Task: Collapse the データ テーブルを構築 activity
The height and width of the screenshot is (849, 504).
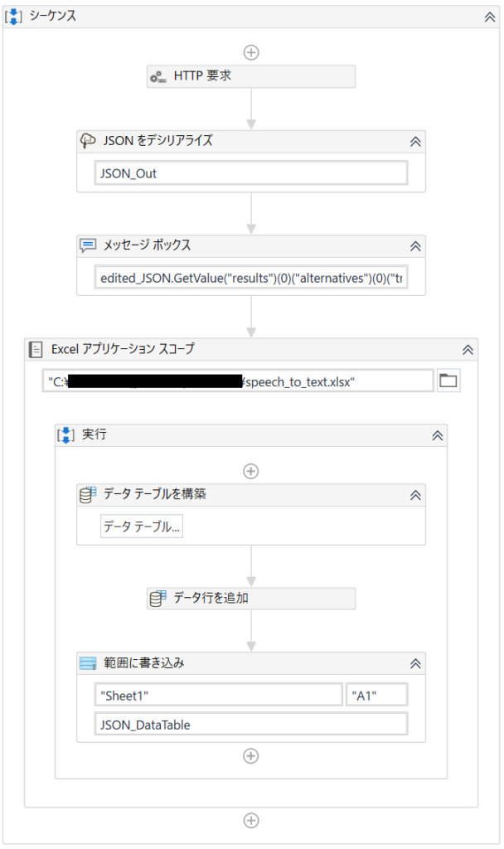Action: tap(415, 496)
